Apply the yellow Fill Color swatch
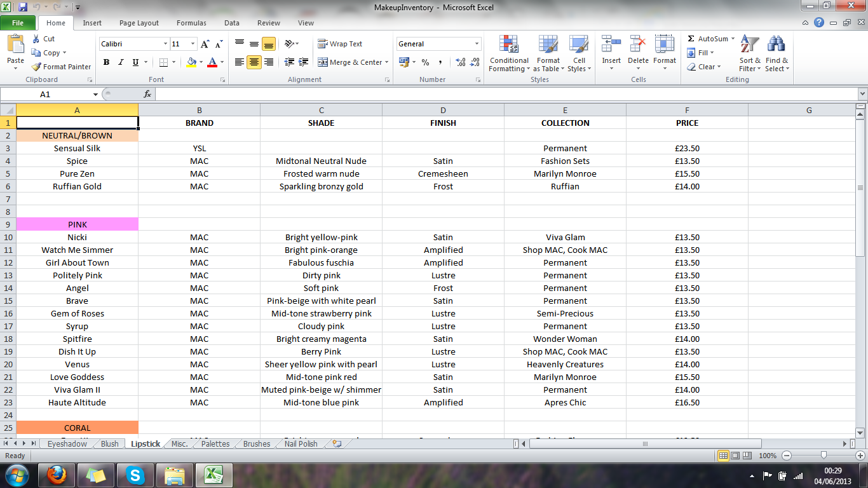Viewport: 868px width, 488px height. [x=191, y=62]
